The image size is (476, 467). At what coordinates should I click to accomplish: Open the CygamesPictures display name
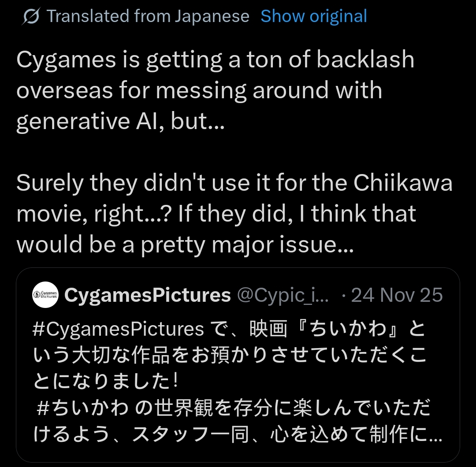(x=148, y=295)
